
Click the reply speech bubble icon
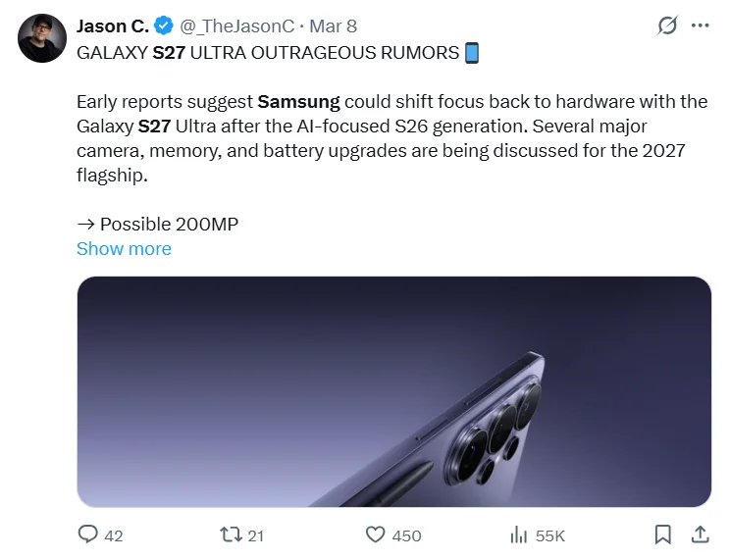coord(87,535)
